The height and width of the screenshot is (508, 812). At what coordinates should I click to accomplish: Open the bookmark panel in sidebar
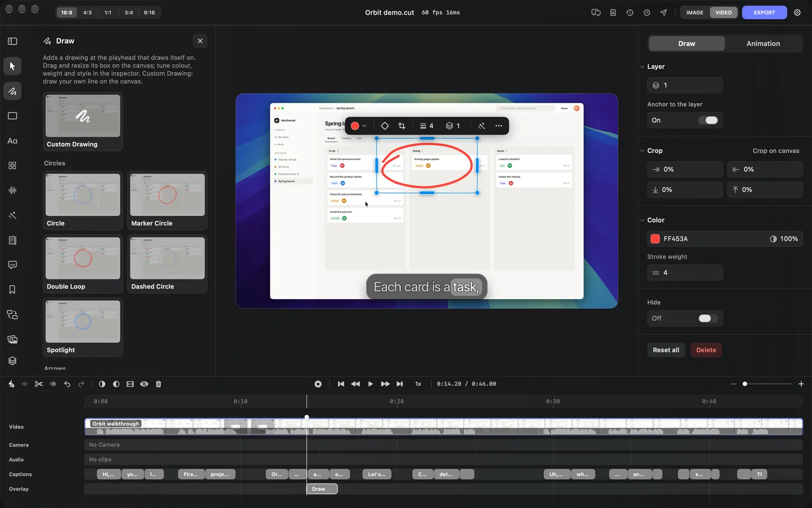pos(13,290)
